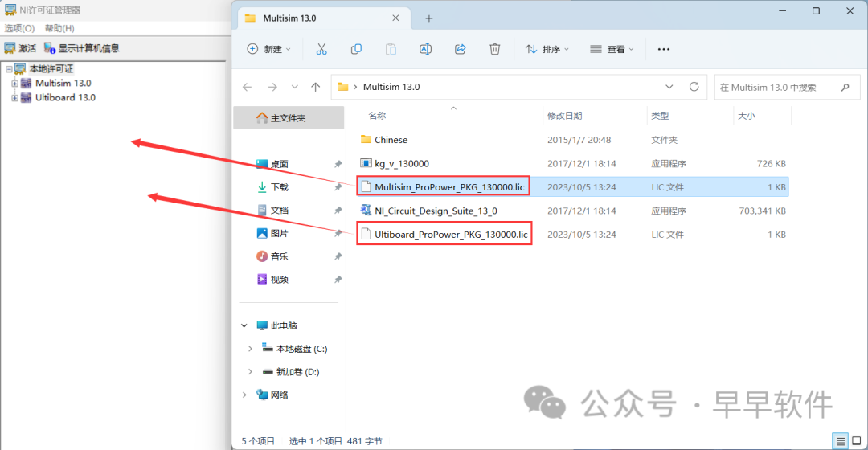This screenshot has width=868, height=450.
Task: Collapse the 本地许可证 root node
Action: coord(9,69)
